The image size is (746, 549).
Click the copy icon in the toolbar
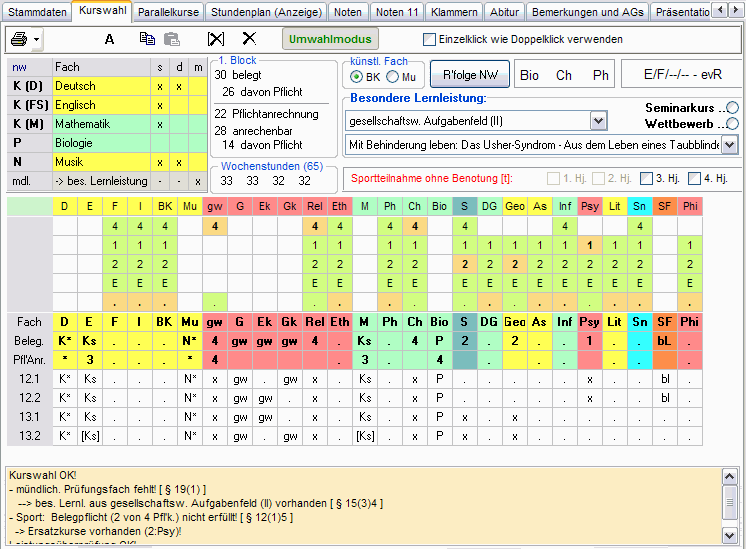[x=147, y=39]
